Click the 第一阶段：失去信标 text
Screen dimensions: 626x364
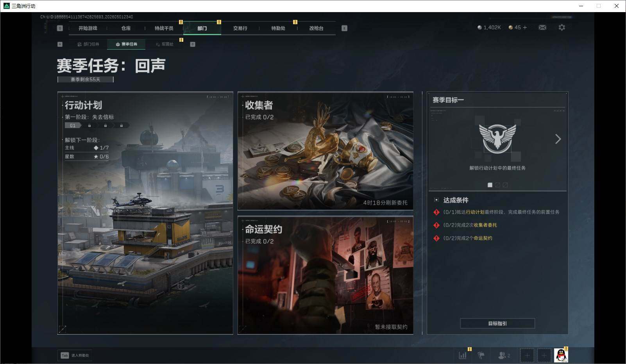pos(89,117)
